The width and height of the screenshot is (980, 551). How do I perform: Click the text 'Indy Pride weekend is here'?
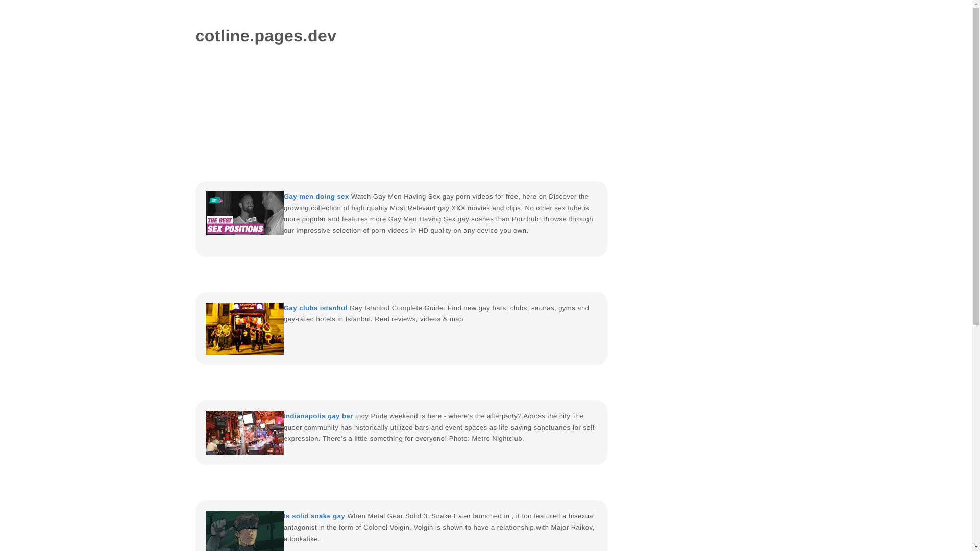point(399,416)
